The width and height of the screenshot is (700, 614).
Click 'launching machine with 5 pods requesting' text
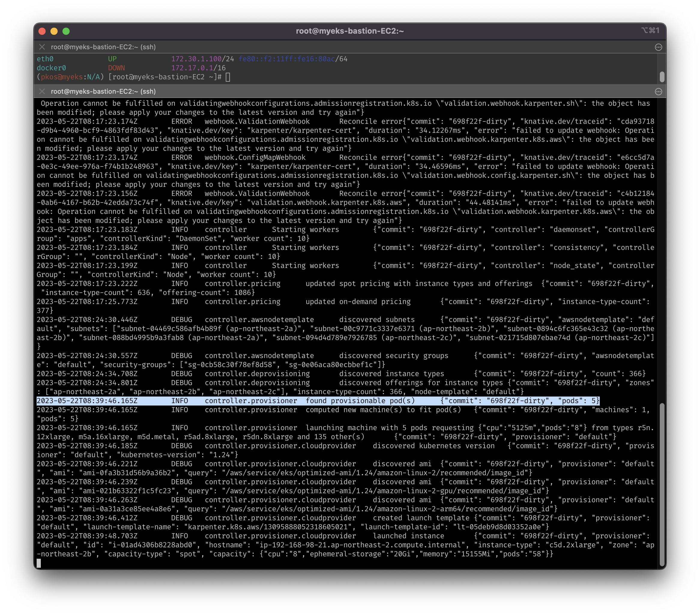[390, 428]
